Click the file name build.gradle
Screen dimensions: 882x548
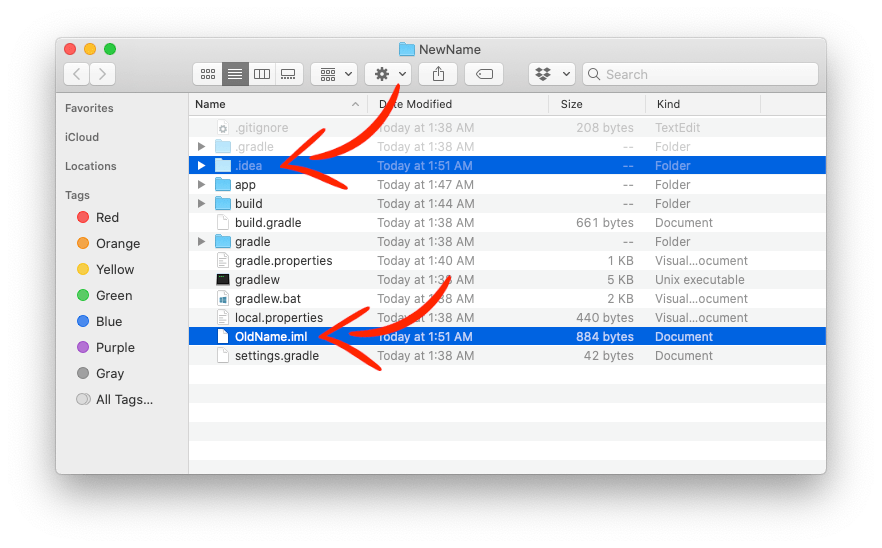pos(268,223)
